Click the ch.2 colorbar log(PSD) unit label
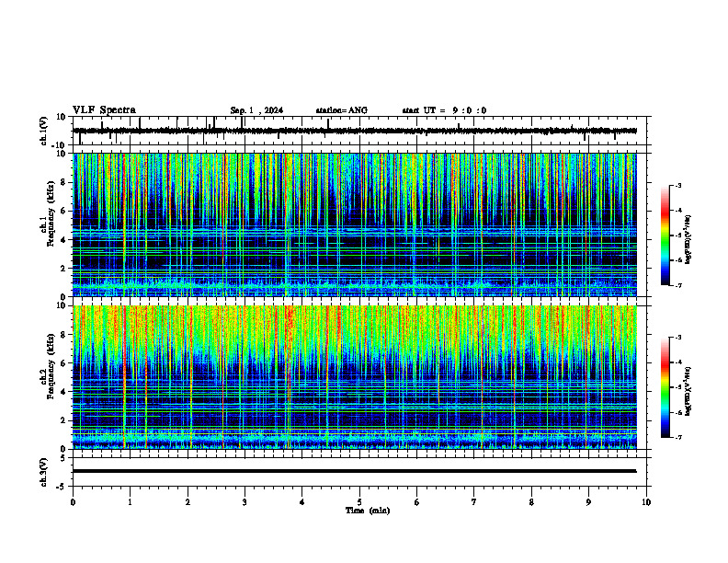The width and height of the screenshot is (728, 563). (x=688, y=392)
